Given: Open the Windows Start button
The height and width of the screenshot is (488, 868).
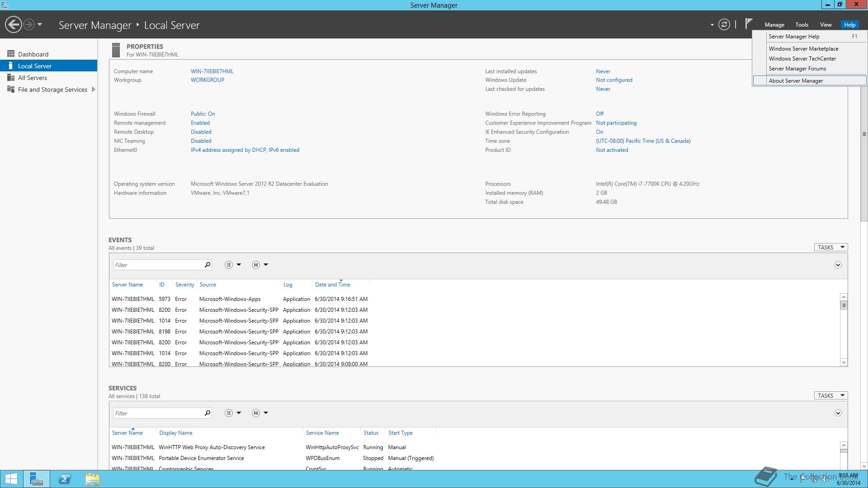Looking at the screenshot, I should [11, 479].
